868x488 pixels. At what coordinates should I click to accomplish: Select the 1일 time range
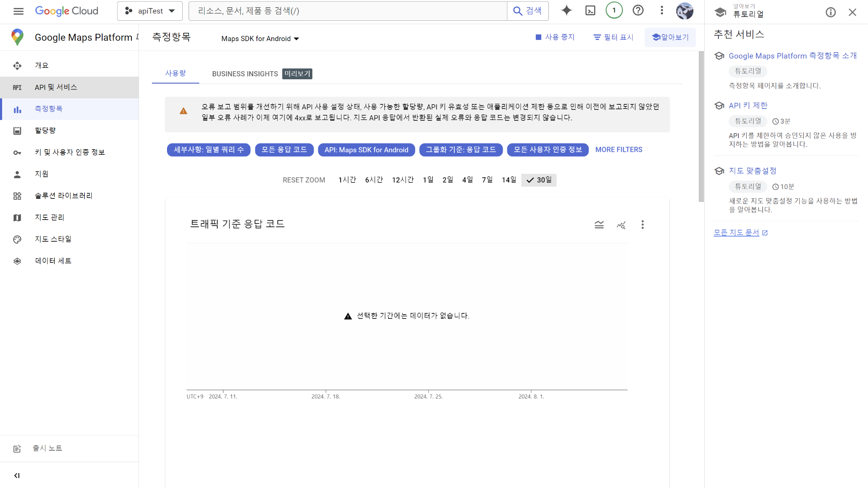coord(428,180)
